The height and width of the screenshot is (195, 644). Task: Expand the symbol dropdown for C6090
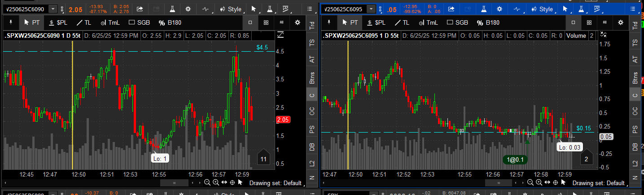click(53, 9)
